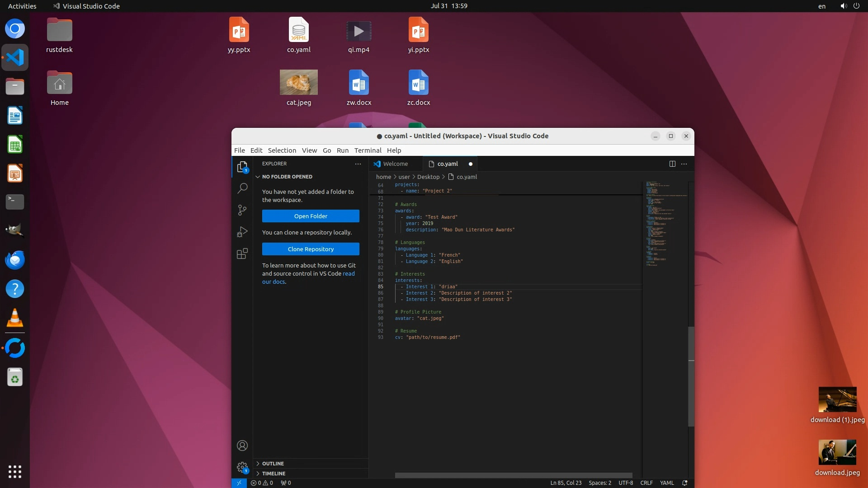Open the Terminal menu
This screenshot has width=868, height=488.
pos(368,150)
